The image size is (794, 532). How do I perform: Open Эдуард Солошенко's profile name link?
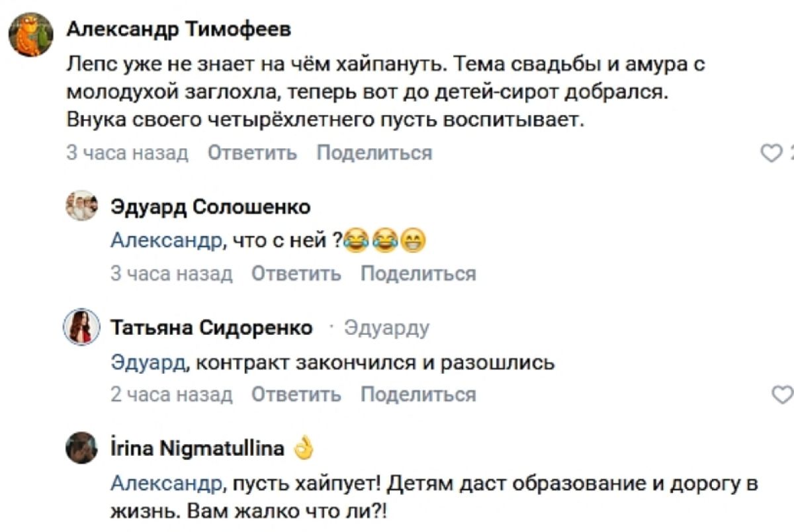click(210, 207)
